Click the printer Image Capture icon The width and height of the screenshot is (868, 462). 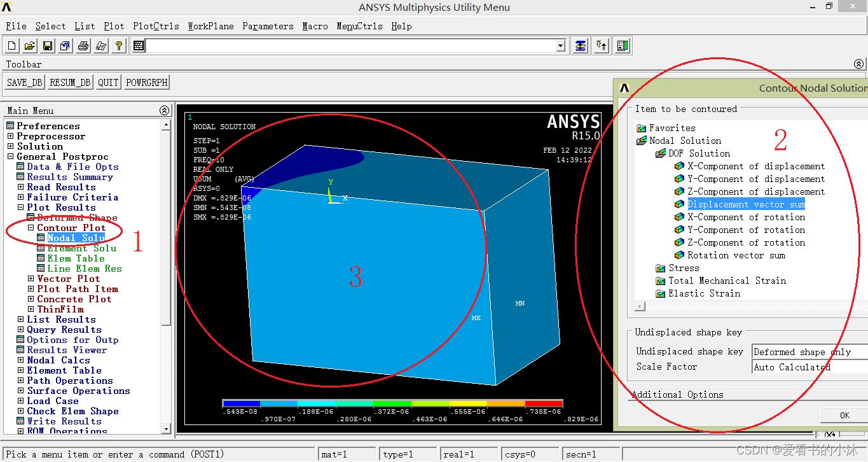coord(83,46)
